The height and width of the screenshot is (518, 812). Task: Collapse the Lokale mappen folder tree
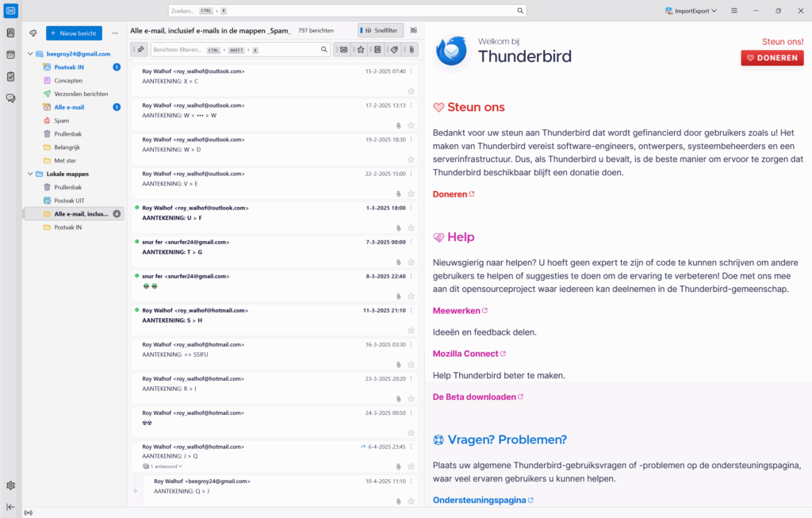[x=30, y=174]
